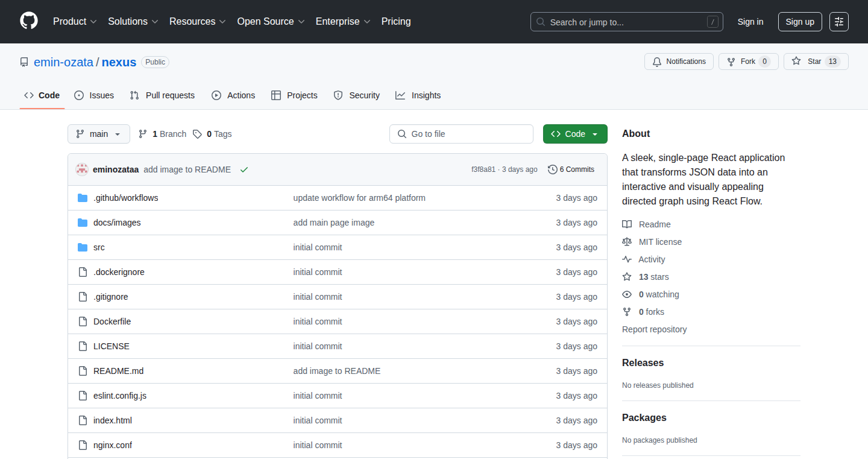Click the scales icon next to MIT license
The height and width of the screenshot is (459, 868).
[x=627, y=242]
